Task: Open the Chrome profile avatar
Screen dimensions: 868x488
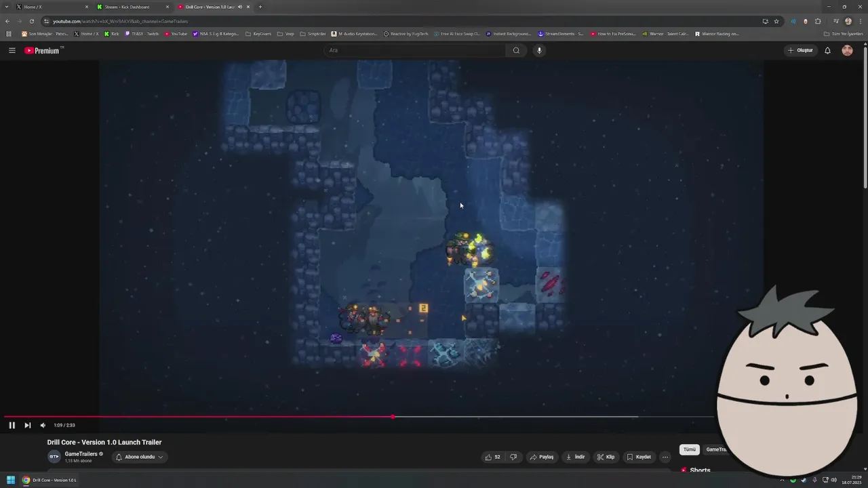Action: pyautogui.click(x=848, y=21)
